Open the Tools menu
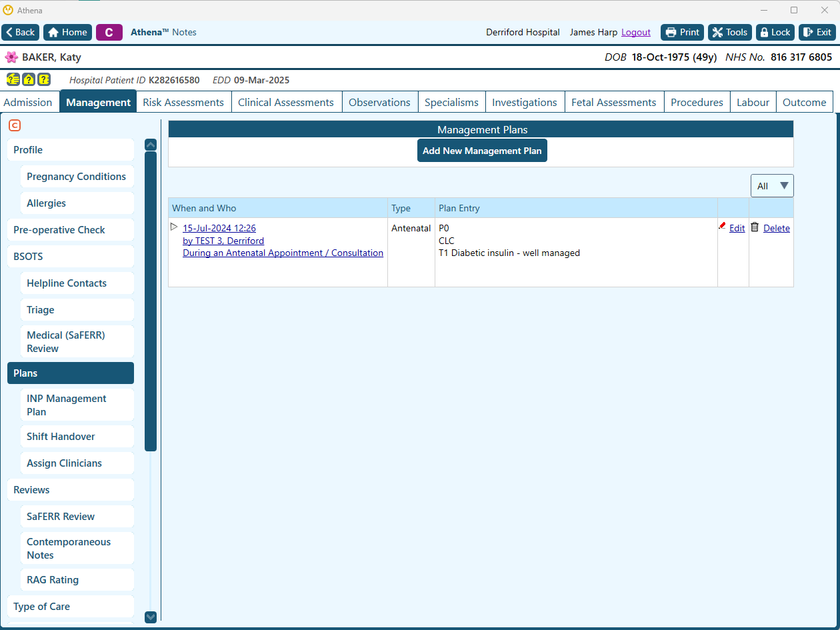The image size is (840, 630). tap(730, 32)
